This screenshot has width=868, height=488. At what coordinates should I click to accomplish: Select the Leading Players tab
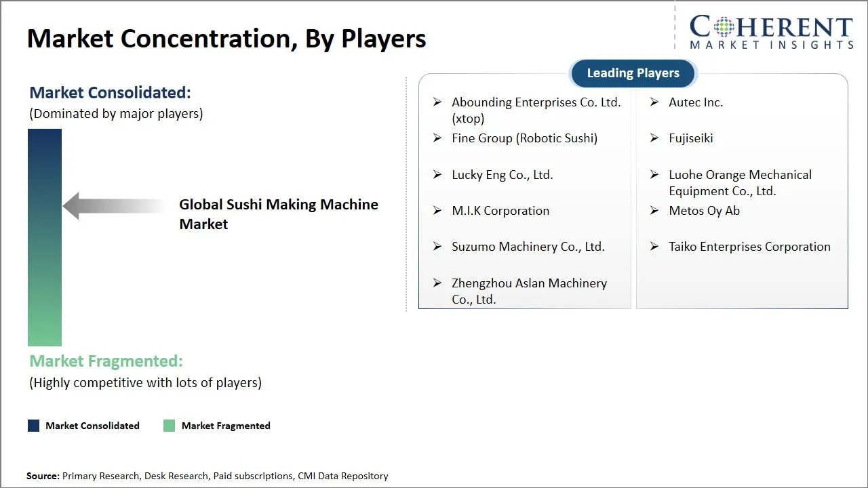click(x=633, y=73)
